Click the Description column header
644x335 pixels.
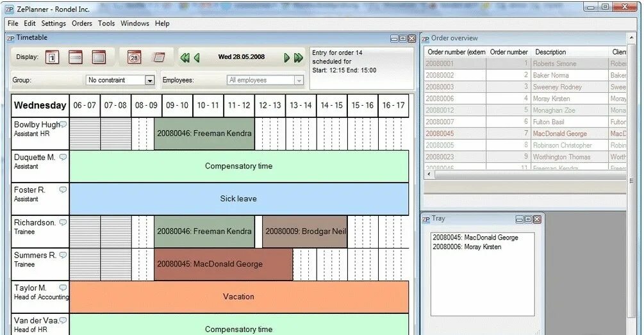[569, 52]
